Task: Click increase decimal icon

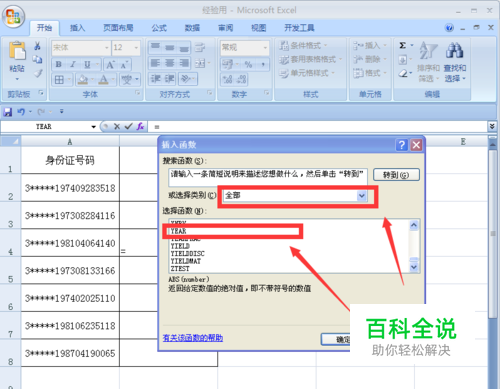Action: pyautogui.click(x=228, y=79)
